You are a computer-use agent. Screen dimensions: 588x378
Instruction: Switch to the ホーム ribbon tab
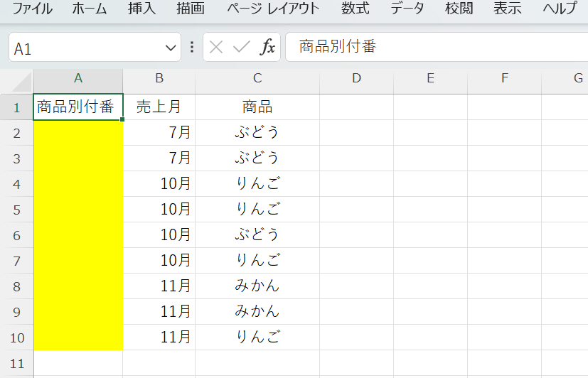click(90, 9)
